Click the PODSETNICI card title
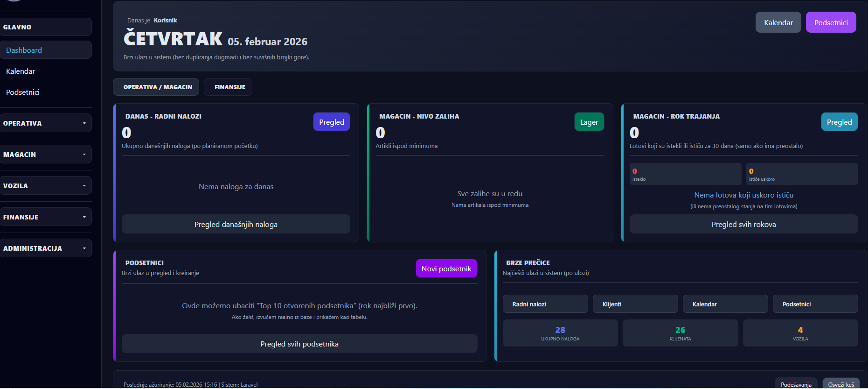This screenshot has width=868, height=389. click(x=145, y=263)
